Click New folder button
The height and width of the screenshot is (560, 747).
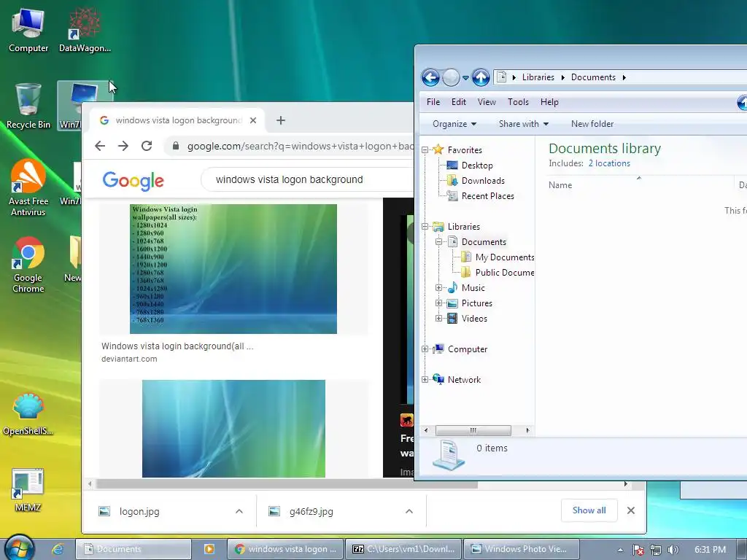click(592, 124)
